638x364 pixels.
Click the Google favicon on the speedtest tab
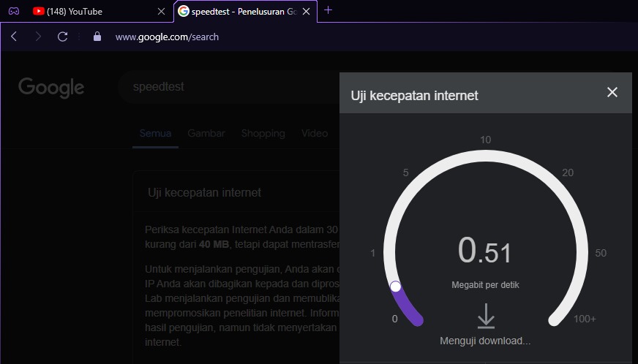pos(184,12)
